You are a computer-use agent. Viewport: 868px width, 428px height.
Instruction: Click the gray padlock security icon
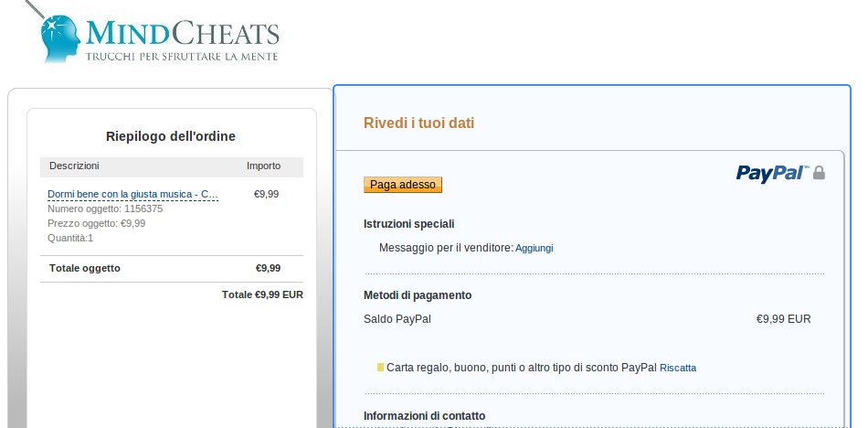tap(819, 173)
